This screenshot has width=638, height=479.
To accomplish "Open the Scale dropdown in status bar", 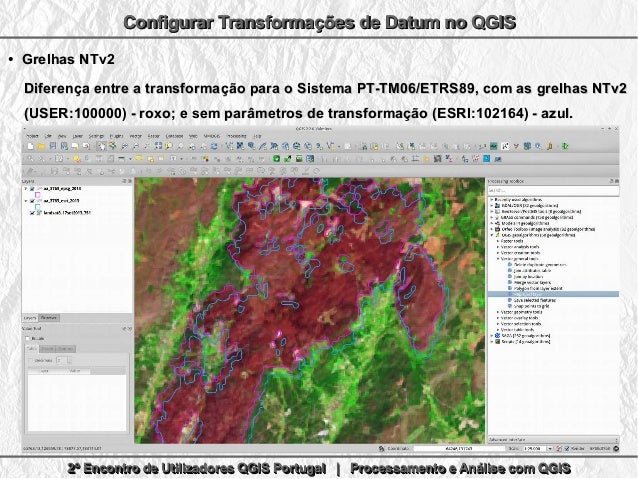I will (550, 448).
